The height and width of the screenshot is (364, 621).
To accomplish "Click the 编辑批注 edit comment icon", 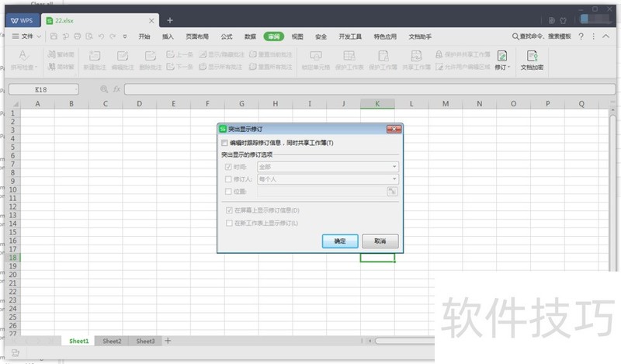I will click(123, 56).
